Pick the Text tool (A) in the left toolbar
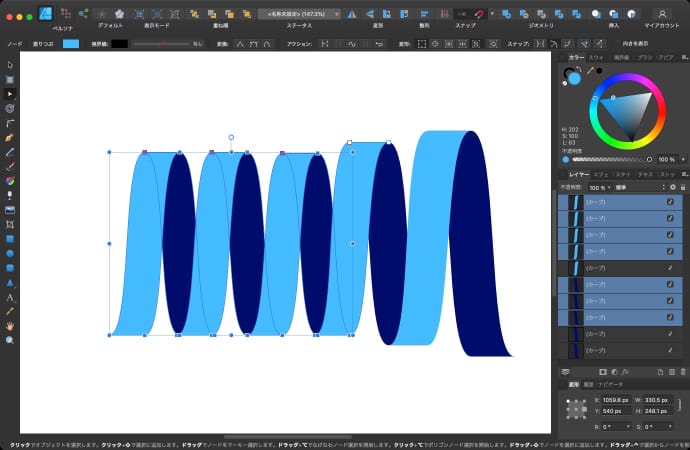The width and height of the screenshot is (690, 450). click(10, 297)
